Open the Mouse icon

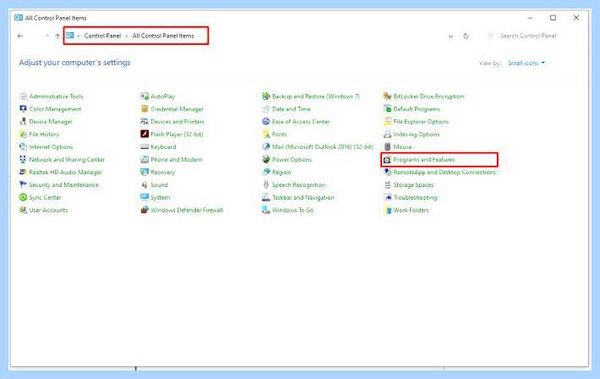click(x=387, y=147)
